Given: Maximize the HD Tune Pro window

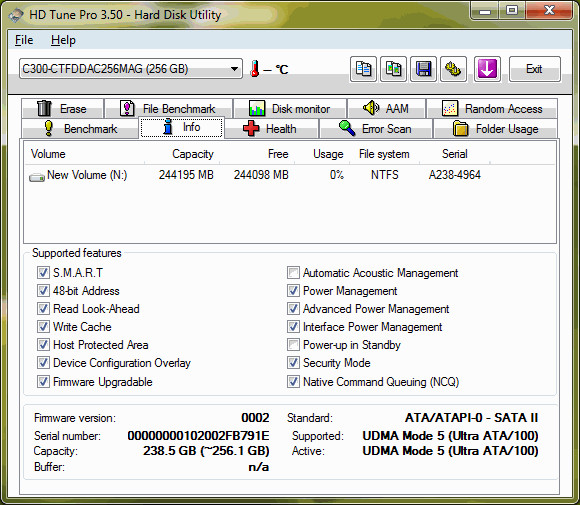Looking at the screenshot, I should [512, 11].
